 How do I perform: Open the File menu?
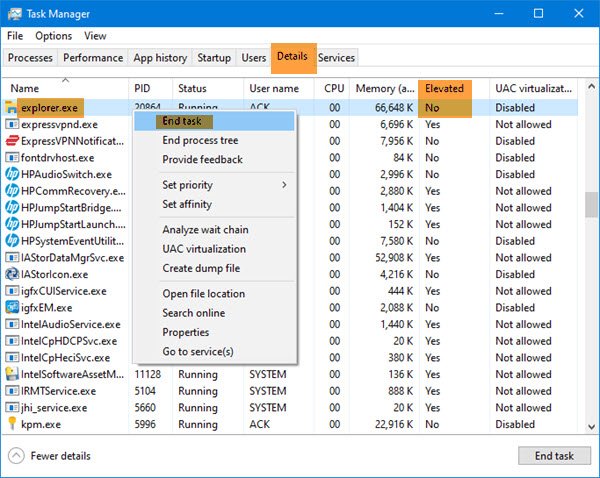[15, 36]
